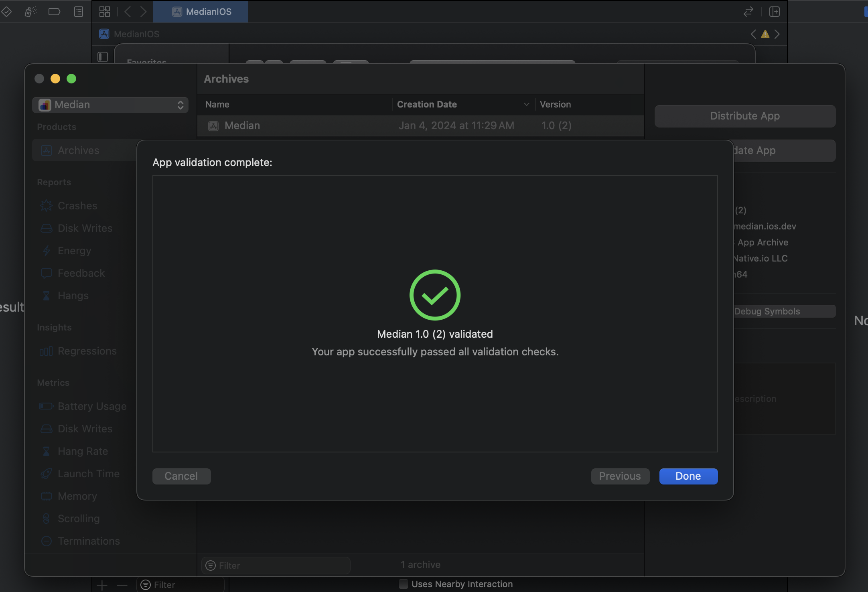Select the MedianIOS editor tab in Xcode
This screenshot has width=868, height=592.
click(201, 12)
